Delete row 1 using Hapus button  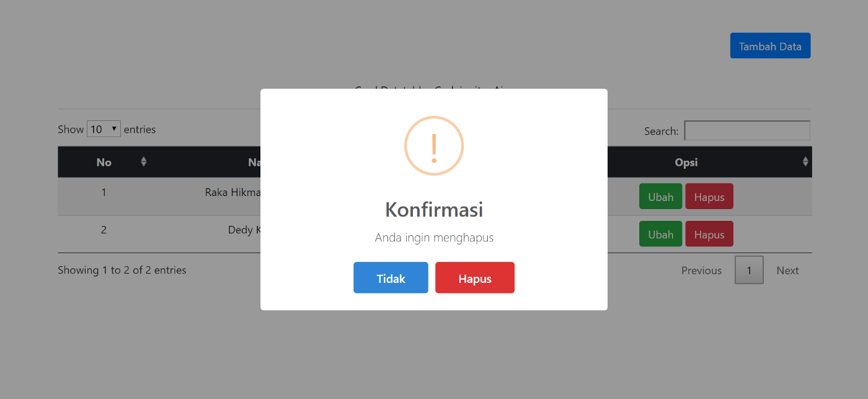tap(709, 197)
